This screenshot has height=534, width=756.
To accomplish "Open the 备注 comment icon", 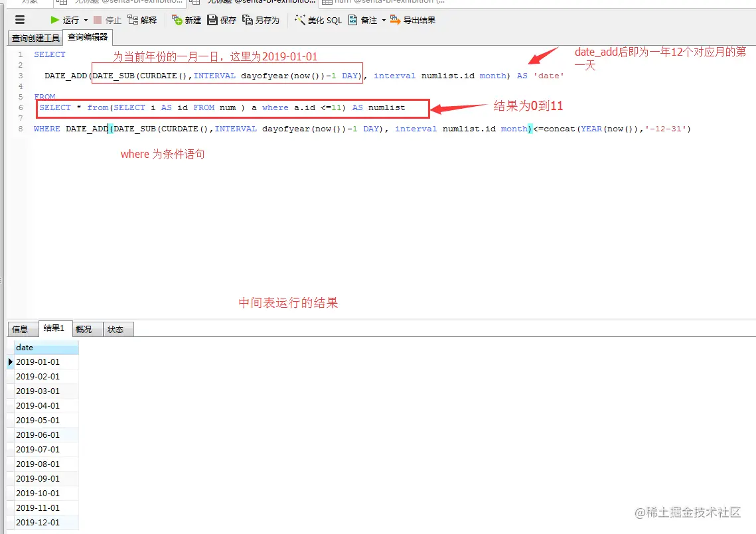I will [x=364, y=20].
